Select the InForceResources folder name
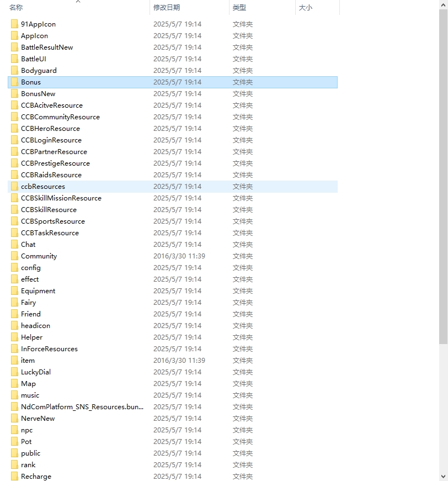Image resolution: width=448 pixels, height=481 pixels. click(x=49, y=349)
